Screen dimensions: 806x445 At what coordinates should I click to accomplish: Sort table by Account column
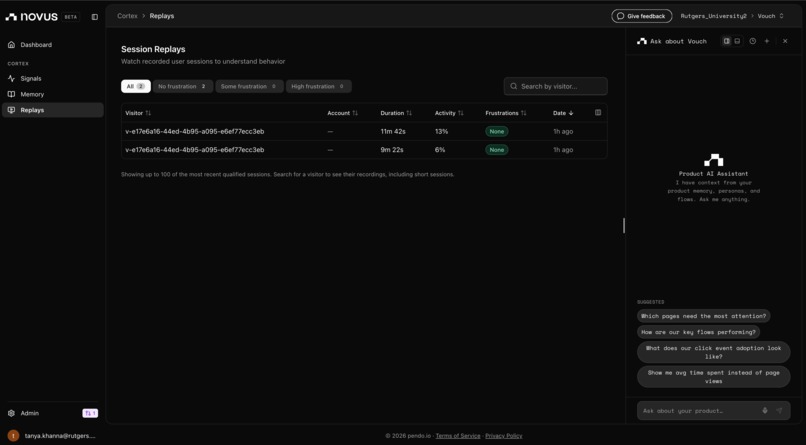pos(342,113)
